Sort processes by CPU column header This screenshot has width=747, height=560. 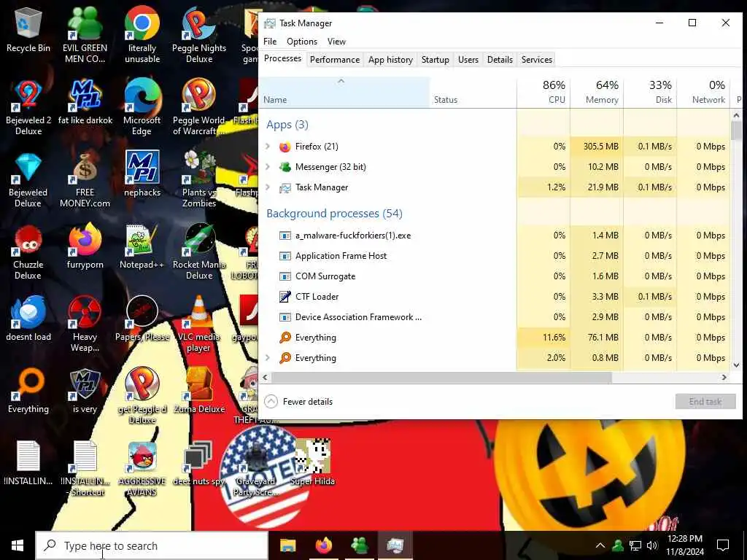pyautogui.click(x=543, y=93)
